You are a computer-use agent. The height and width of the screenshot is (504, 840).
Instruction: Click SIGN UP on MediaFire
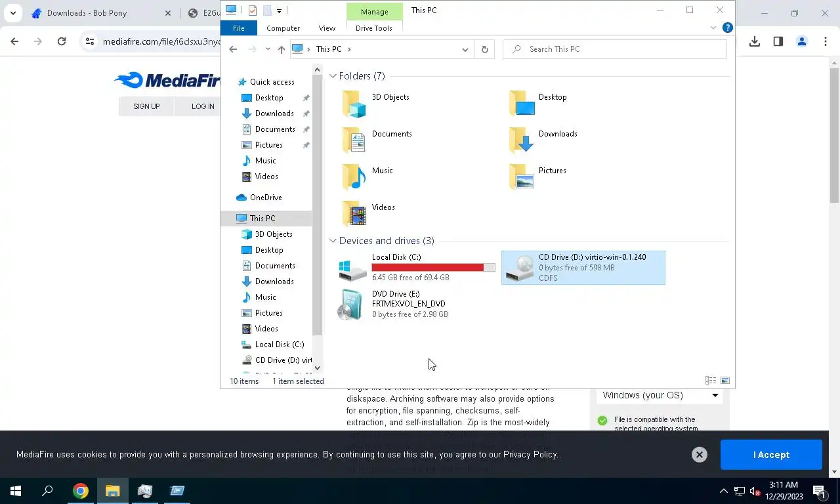146,106
